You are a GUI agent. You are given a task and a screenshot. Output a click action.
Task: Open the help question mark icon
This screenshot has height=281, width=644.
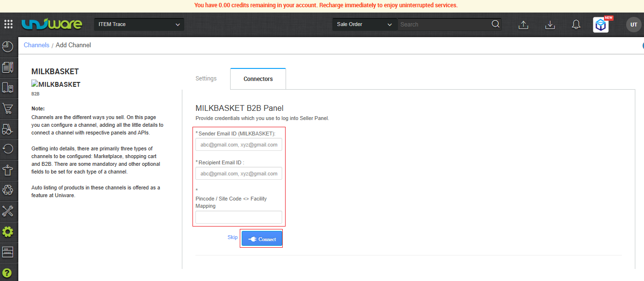[8, 272]
